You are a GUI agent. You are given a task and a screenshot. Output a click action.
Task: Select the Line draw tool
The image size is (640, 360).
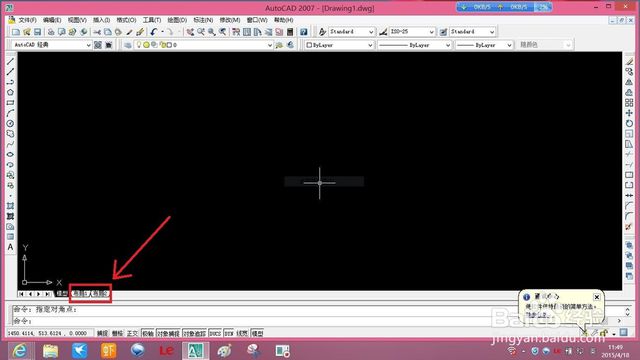pos(10,62)
